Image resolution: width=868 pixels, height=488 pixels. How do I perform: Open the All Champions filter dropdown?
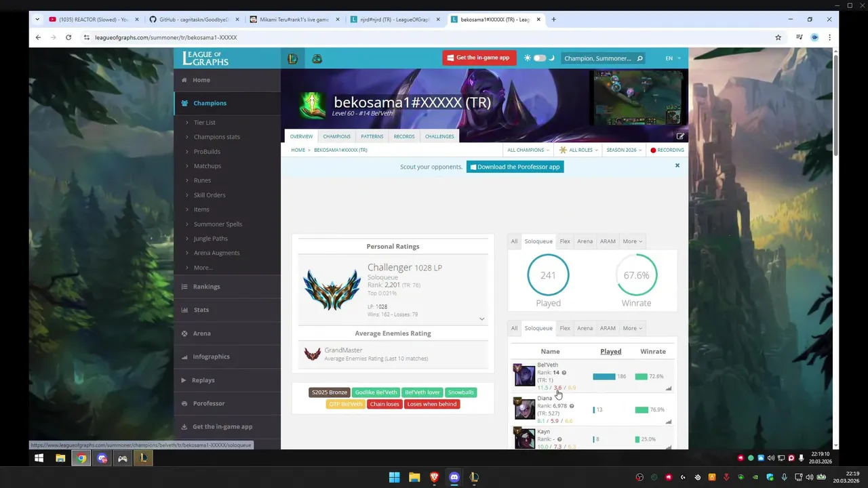click(528, 150)
